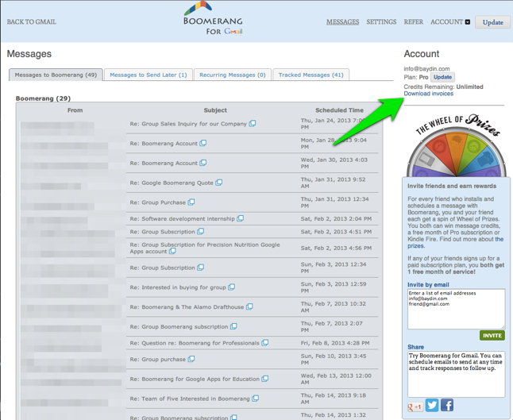Open popup icon beside Interested in buying for group

pos(231,287)
